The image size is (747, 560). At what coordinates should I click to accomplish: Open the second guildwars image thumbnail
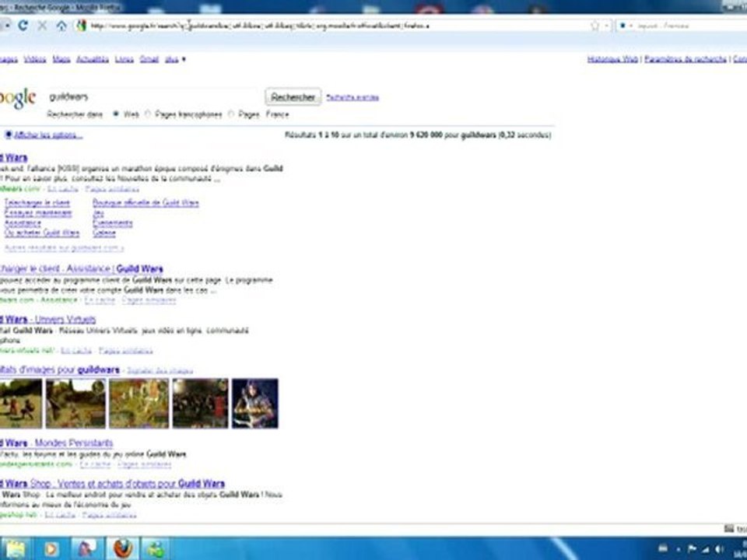(x=75, y=404)
